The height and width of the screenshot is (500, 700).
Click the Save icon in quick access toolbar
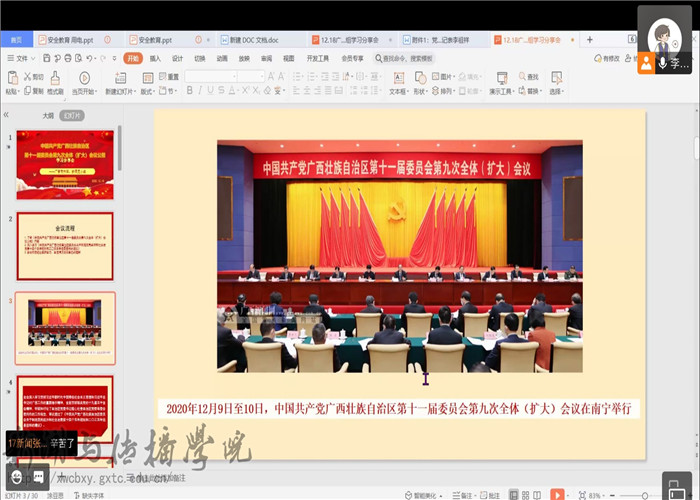tap(46, 58)
